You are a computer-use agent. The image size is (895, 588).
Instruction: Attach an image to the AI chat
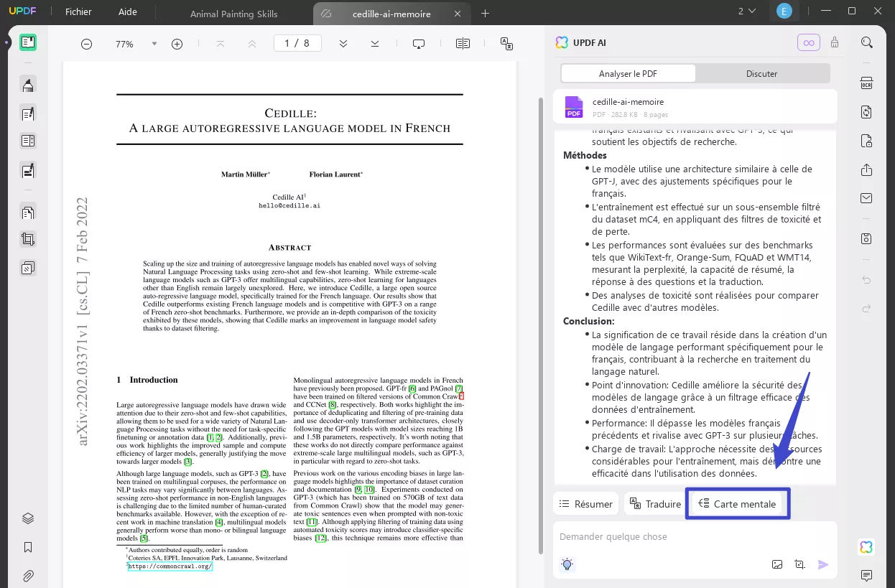[x=777, y=564]
